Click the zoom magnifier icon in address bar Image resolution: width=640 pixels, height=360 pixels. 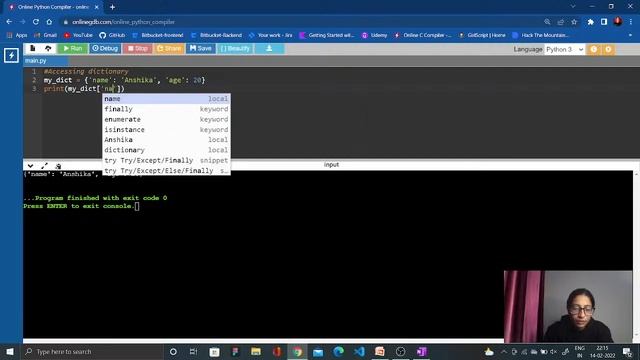(x=547, y=22)
